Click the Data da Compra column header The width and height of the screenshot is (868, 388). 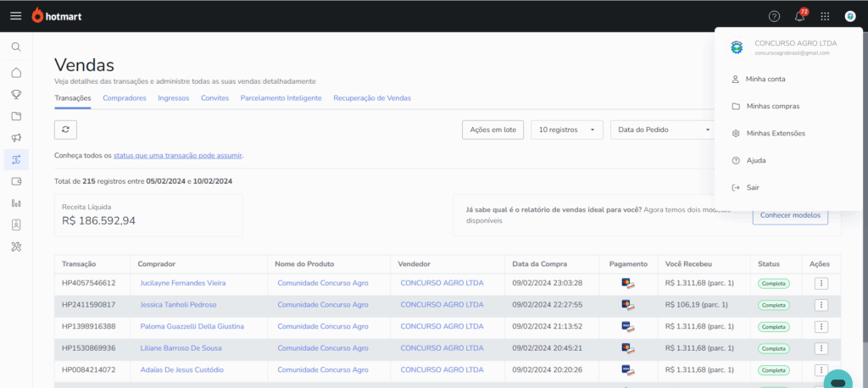[539, 264]
